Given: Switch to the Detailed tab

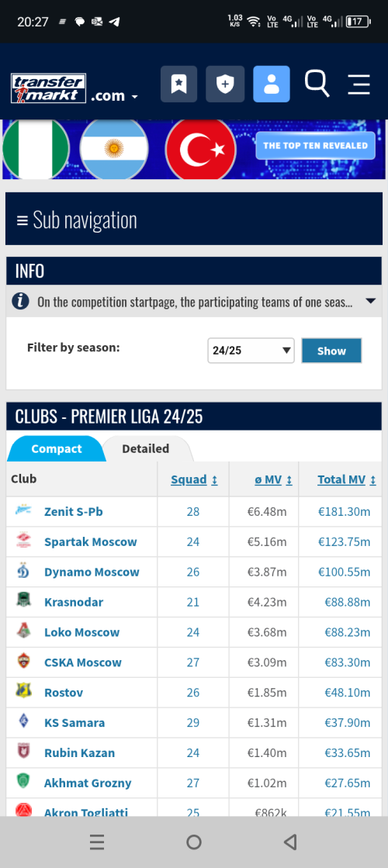Looking at the screenshot, I should (146, 449).
